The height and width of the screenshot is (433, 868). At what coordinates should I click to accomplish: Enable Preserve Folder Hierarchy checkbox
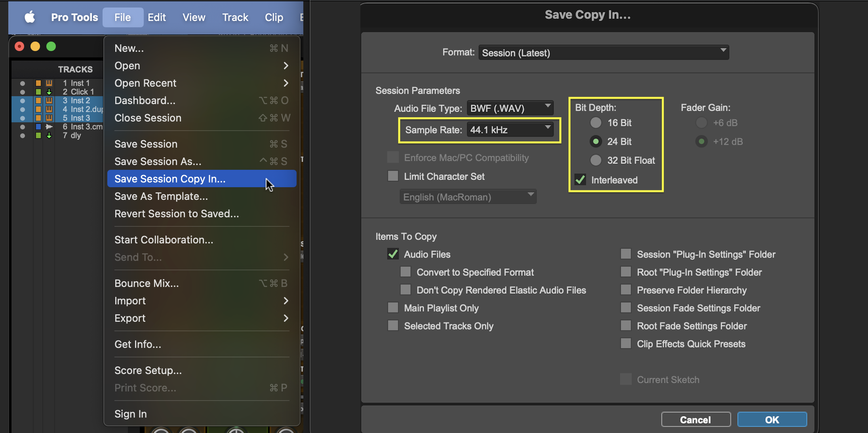click(626, 290)
